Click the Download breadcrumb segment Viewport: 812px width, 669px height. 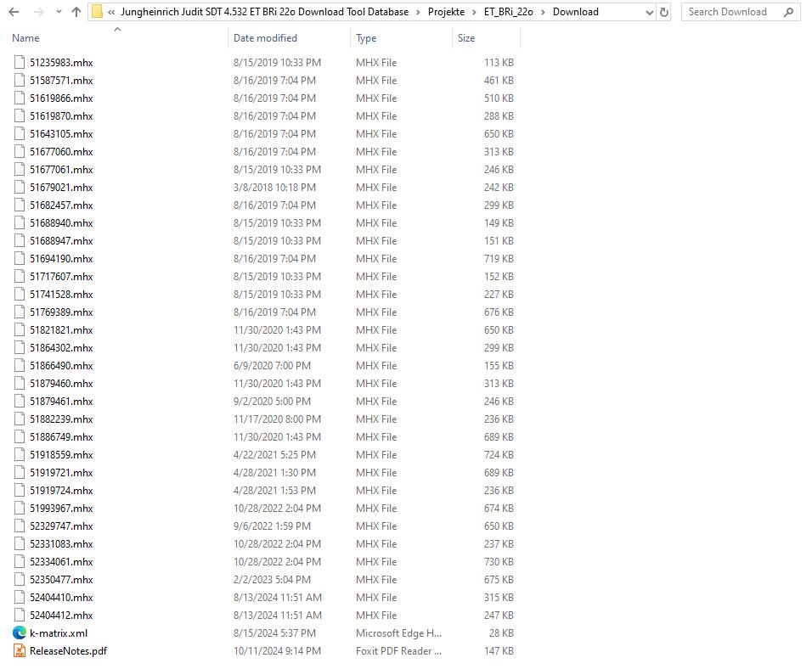coord(575,12)
